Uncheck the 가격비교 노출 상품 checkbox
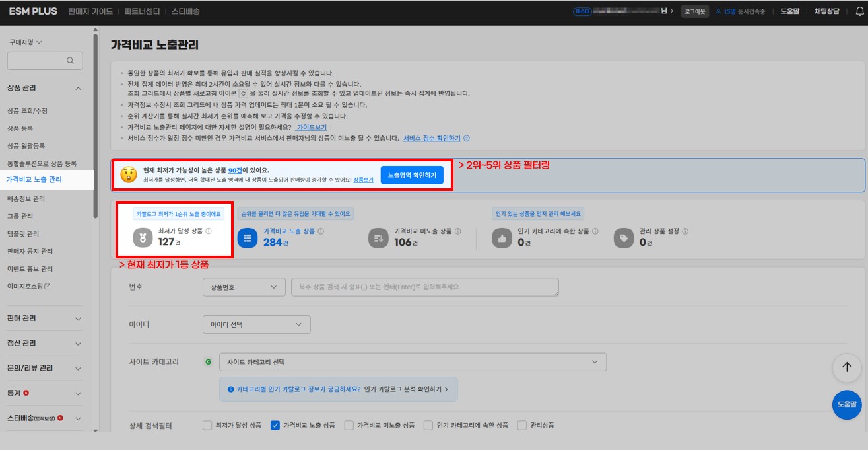Viewport: 868px width, 450px height. point(275,425)
